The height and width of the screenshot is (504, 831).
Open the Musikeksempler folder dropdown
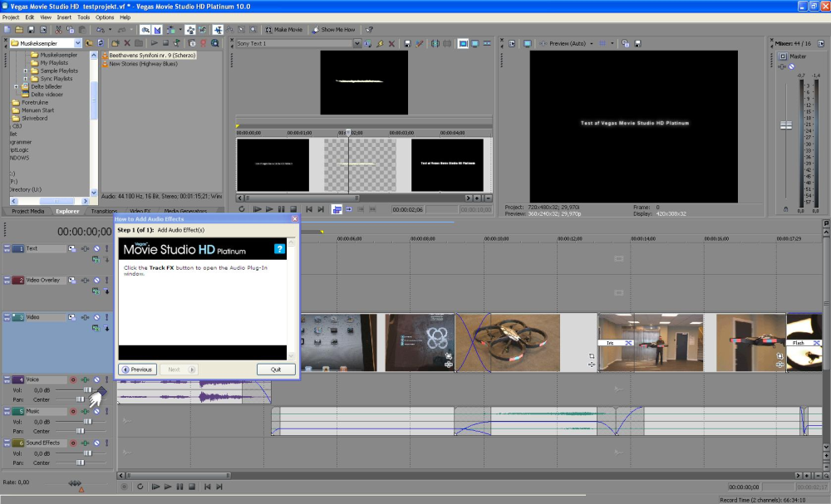(x=78, y=43)
